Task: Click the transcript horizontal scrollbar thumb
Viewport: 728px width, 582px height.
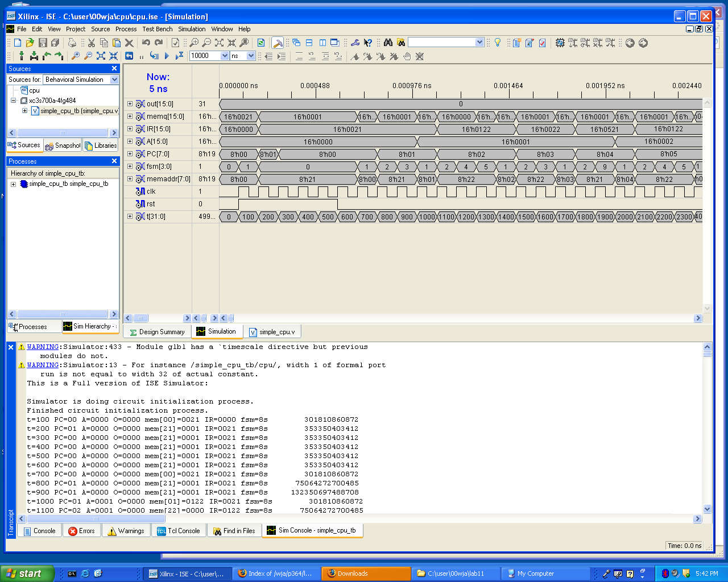Action: (96, 518)
